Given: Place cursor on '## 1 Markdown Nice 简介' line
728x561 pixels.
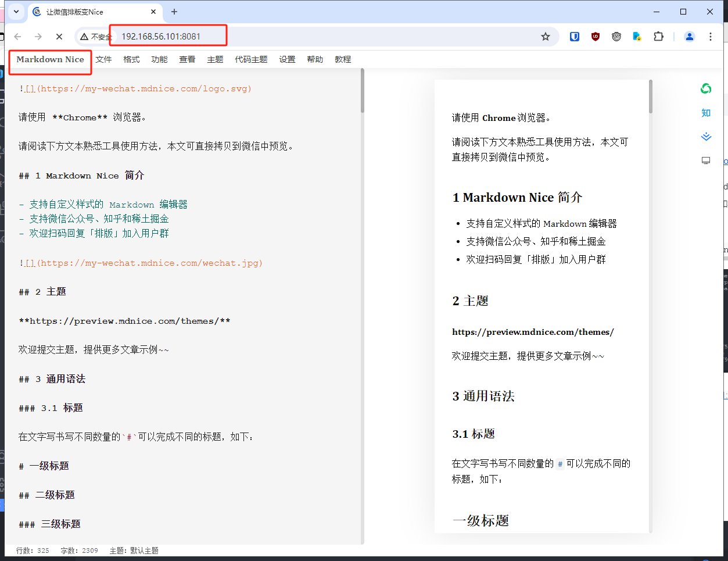Looking at the screenshot, I should tap(81, 176).
